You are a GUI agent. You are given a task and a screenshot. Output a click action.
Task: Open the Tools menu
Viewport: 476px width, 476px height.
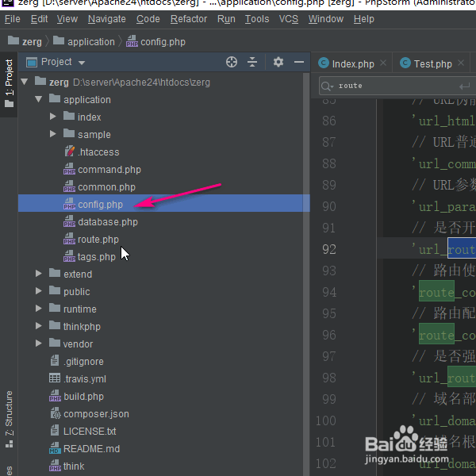pos(257,19)
